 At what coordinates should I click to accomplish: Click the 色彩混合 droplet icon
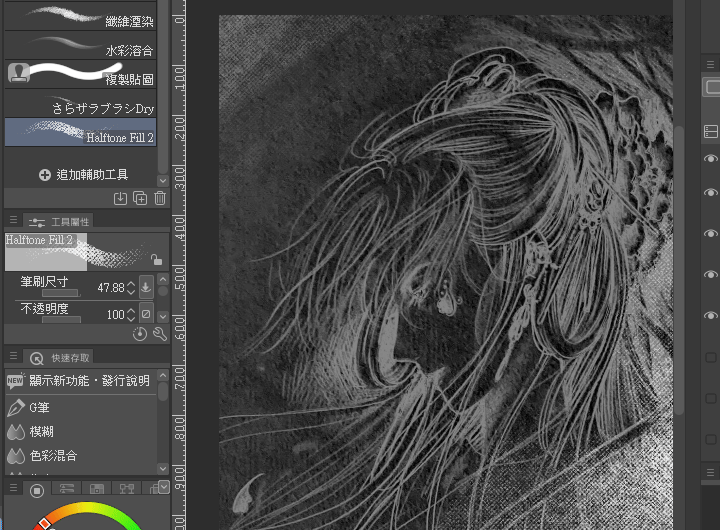point(16,456)
